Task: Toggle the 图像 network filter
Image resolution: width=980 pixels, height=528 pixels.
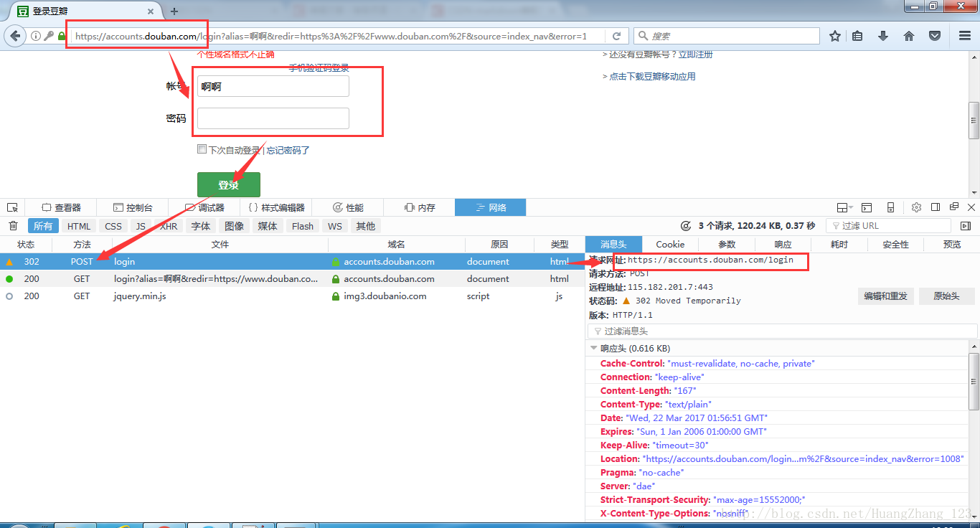Action: 235,226
